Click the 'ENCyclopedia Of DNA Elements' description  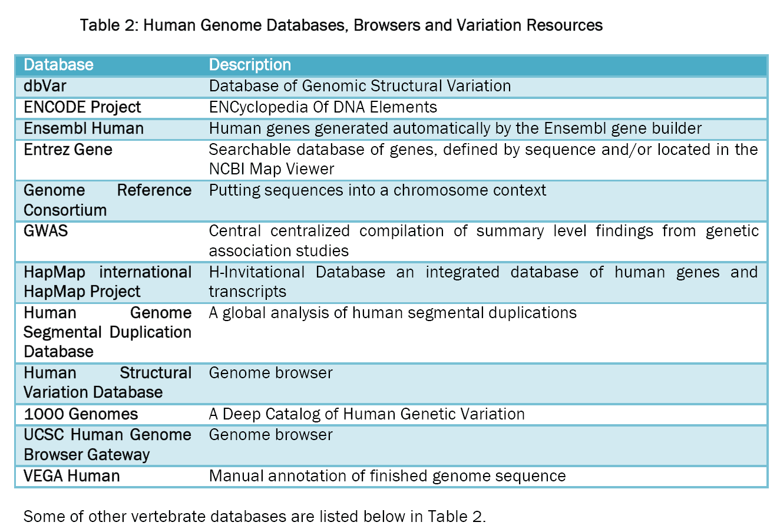pos(323,107)
